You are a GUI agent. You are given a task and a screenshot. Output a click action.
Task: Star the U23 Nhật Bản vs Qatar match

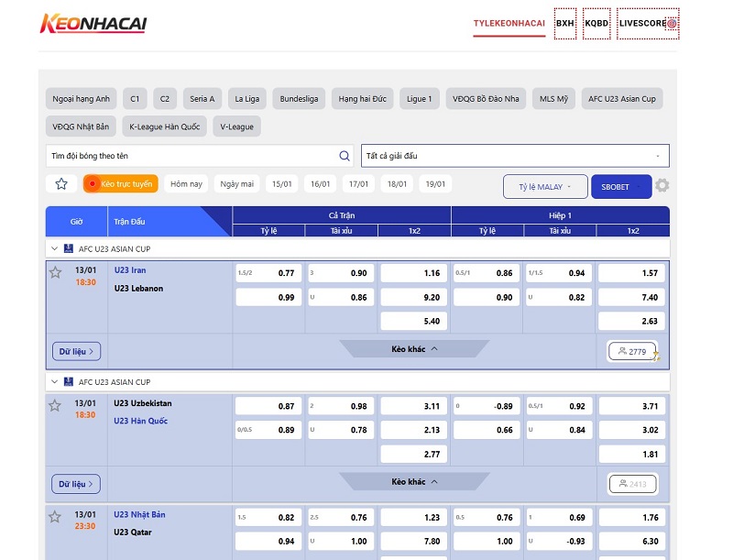click(x=55, y=516)
